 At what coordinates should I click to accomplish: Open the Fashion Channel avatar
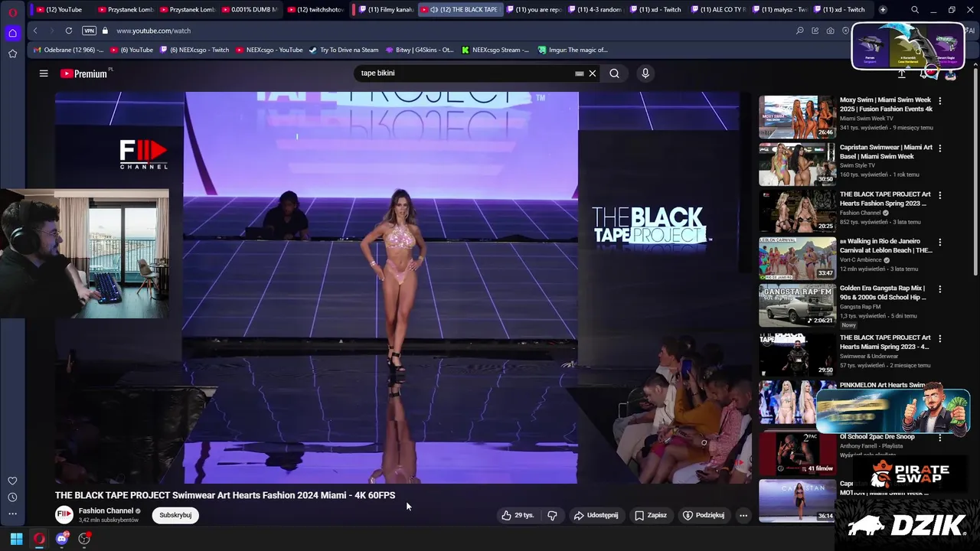point(64,514)
